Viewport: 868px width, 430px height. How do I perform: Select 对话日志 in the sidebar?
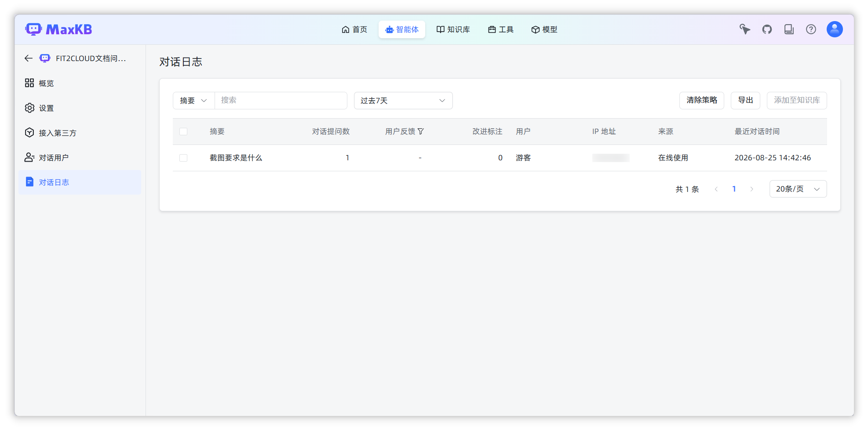click(x=80, y=182)
